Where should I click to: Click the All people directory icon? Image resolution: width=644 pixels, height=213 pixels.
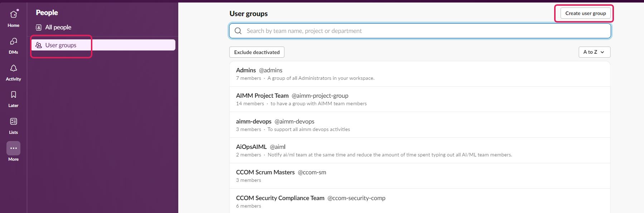pyautogui.click(x=39, y=28)
